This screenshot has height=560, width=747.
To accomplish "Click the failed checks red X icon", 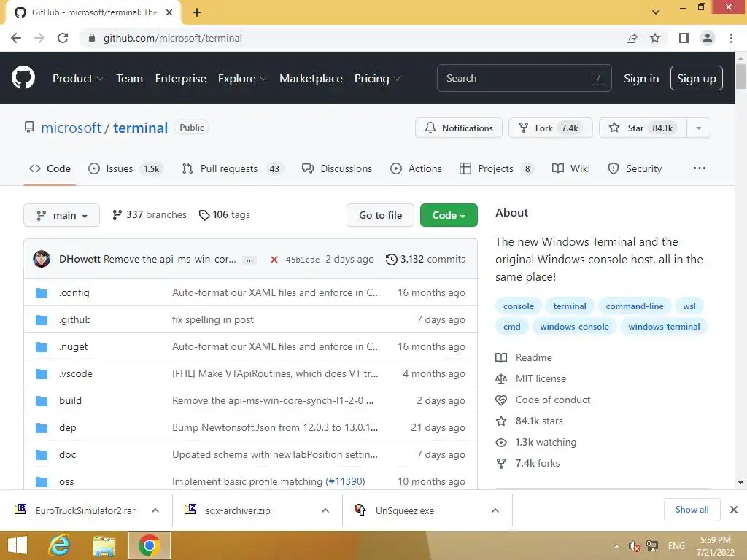I will [x=274, y=260].
